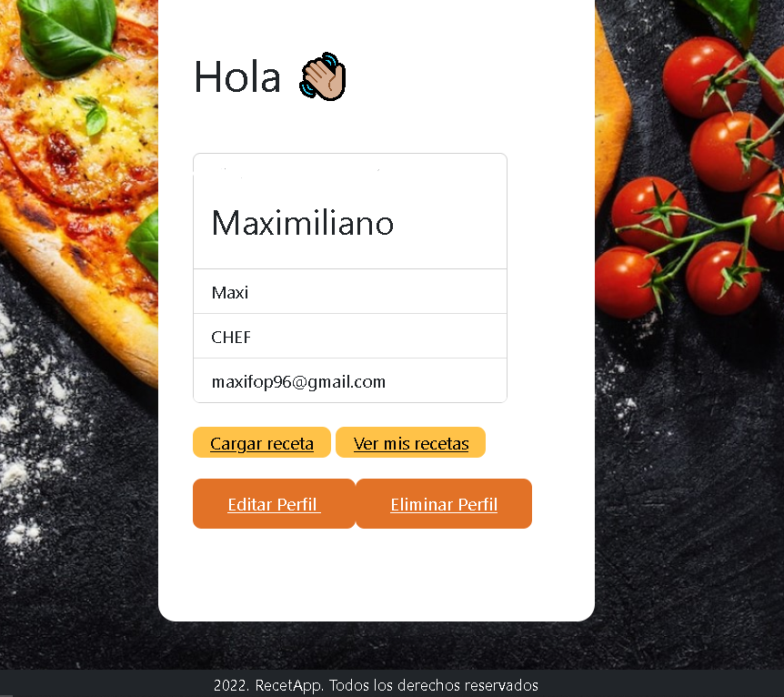
Task: Select the Eliminar Perfil button
Action: pyautogui.click(x=444, y=503)
